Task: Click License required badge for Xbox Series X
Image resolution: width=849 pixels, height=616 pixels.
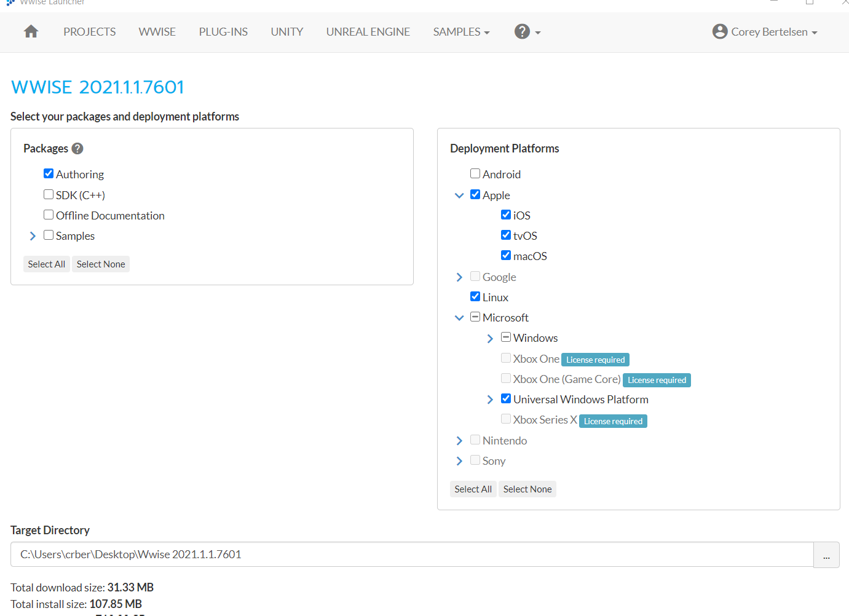Action: (613, 421)
